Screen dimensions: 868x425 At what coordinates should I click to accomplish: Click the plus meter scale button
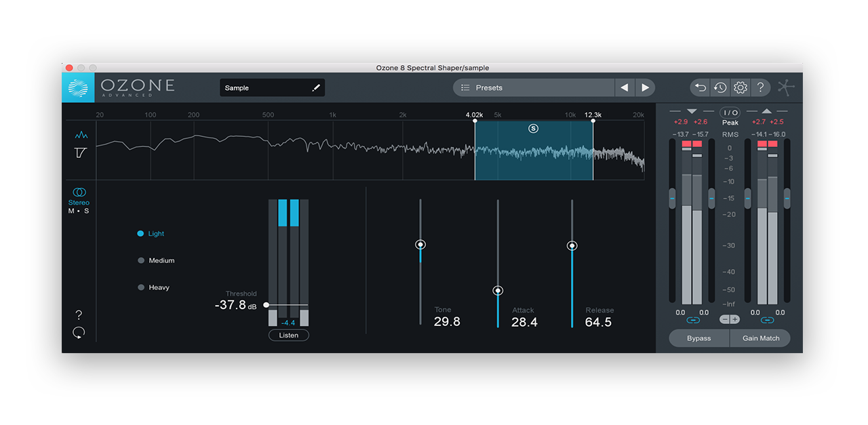(735, 319)
